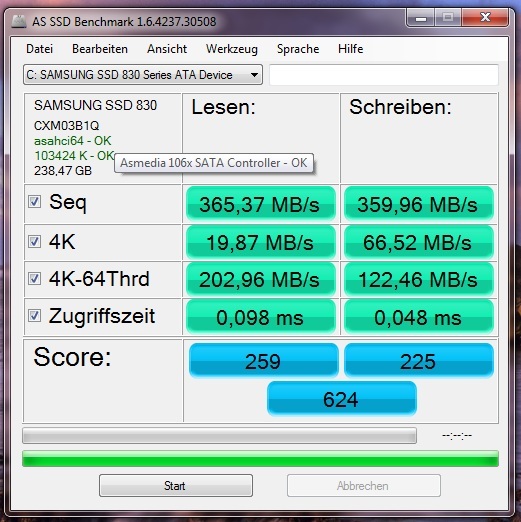
Task: Click the green overall progress bar
Action: [260, 458]
